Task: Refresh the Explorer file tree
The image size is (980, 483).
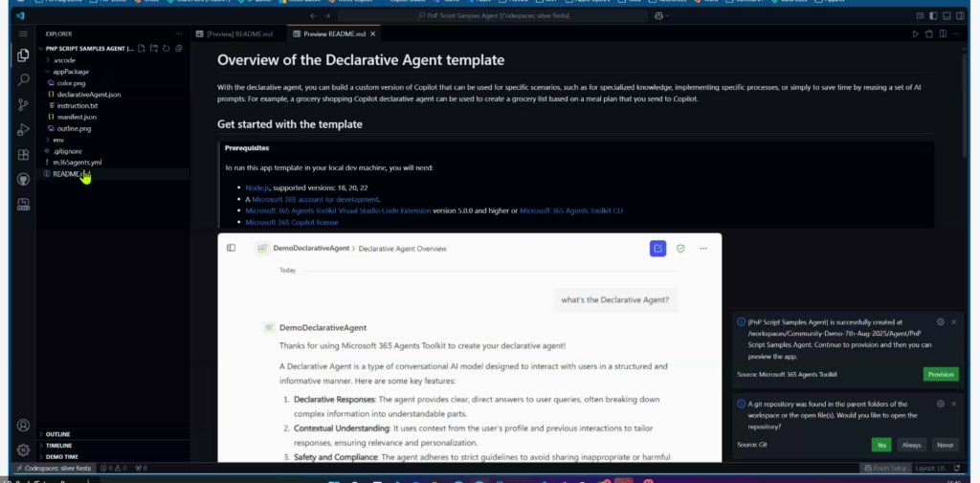Action: [x=167, y=48]
